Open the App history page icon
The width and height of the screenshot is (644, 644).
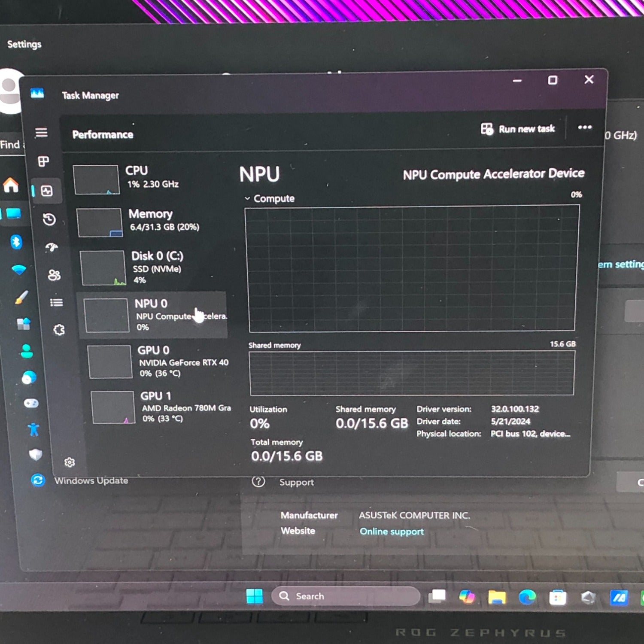(x=49, y=219)
